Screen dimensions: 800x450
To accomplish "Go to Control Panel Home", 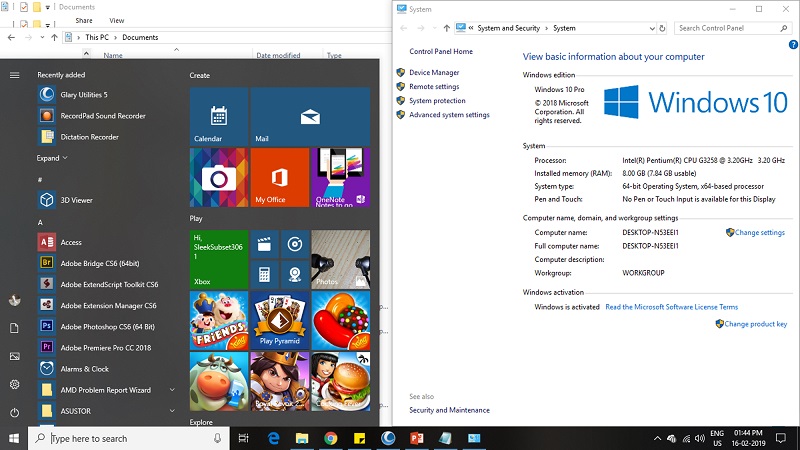I will (441, 52).
